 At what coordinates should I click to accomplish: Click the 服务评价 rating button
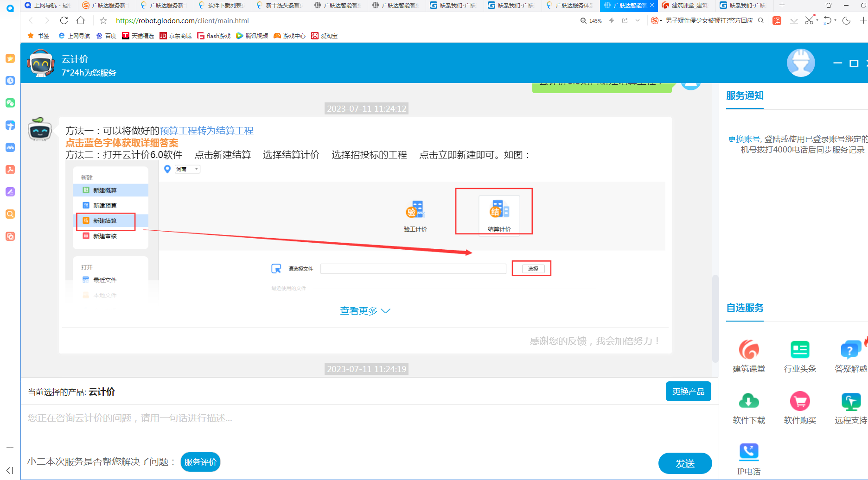pyautogui.click(x=200, y=462)
